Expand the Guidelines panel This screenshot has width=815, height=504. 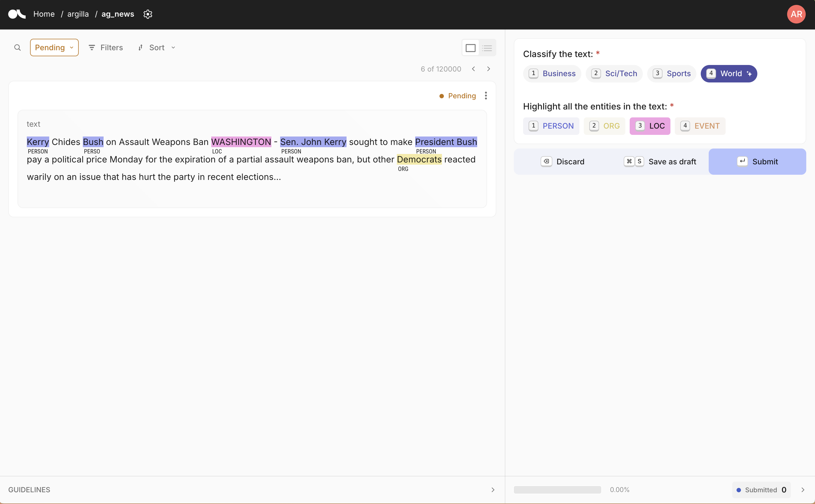(x=493, y=490)
